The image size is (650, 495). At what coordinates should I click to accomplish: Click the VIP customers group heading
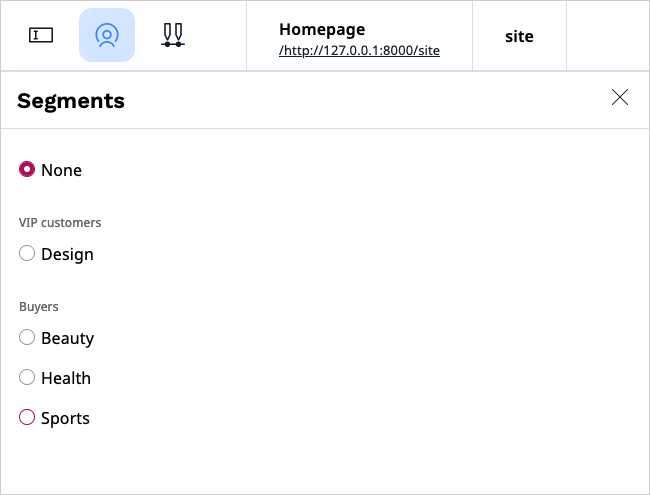pyautogui.click(x=60, y=223)
